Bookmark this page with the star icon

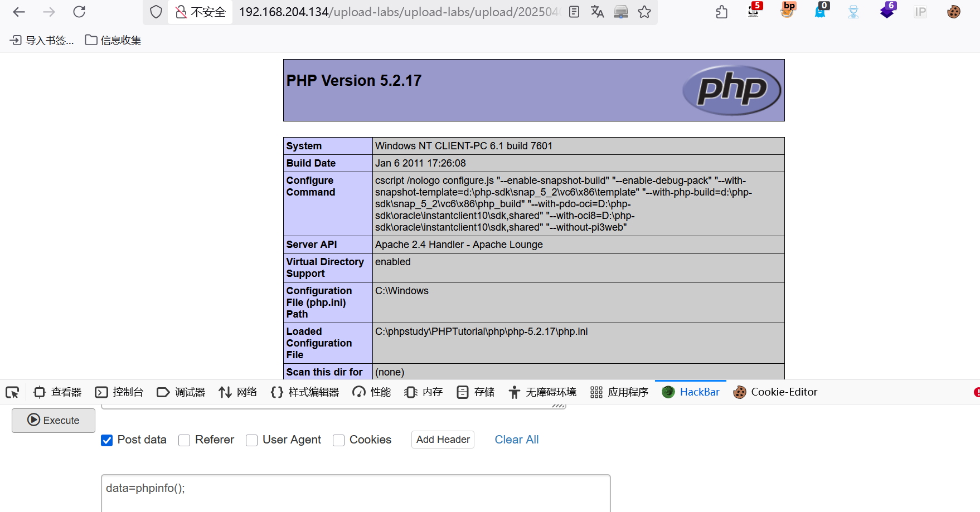[x=644, y=12]
